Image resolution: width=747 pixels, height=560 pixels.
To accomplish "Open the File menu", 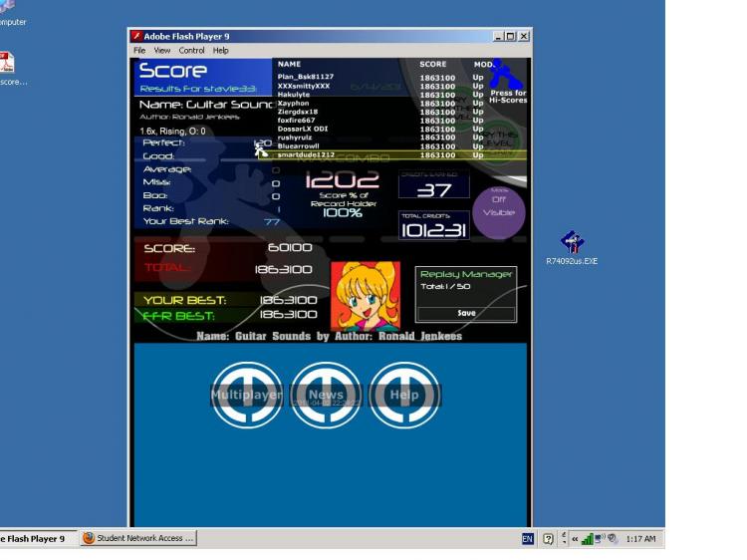I will tap(139, 50).
